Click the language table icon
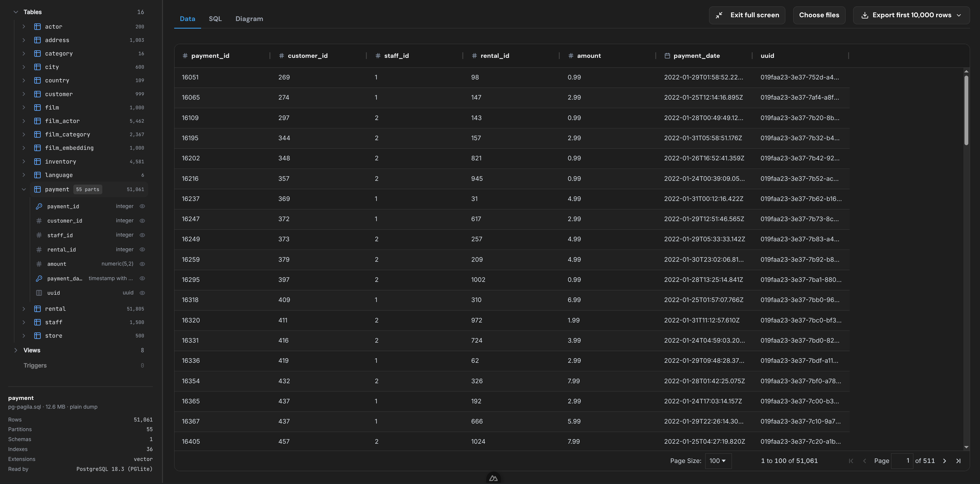 [37, 175]
